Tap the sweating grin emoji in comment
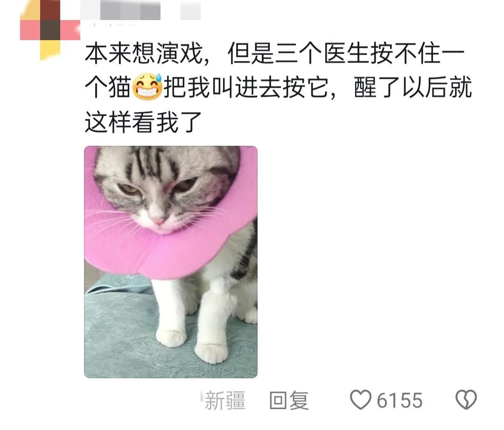Screen dimensions: 504x430 tap(147, 86)
